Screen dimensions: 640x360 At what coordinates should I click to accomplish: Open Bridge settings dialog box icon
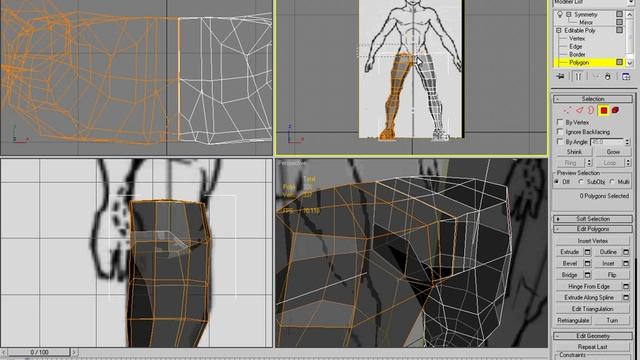point(587,275)
